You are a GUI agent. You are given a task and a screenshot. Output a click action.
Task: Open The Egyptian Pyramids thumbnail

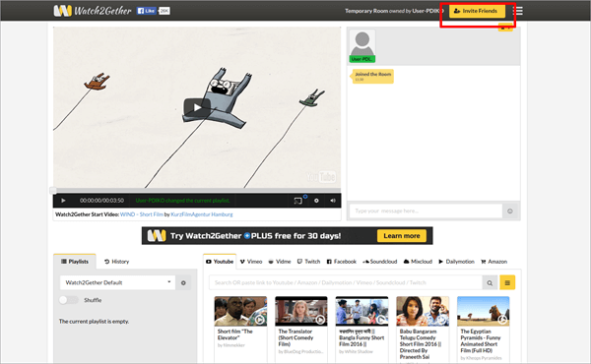[484, 311]
